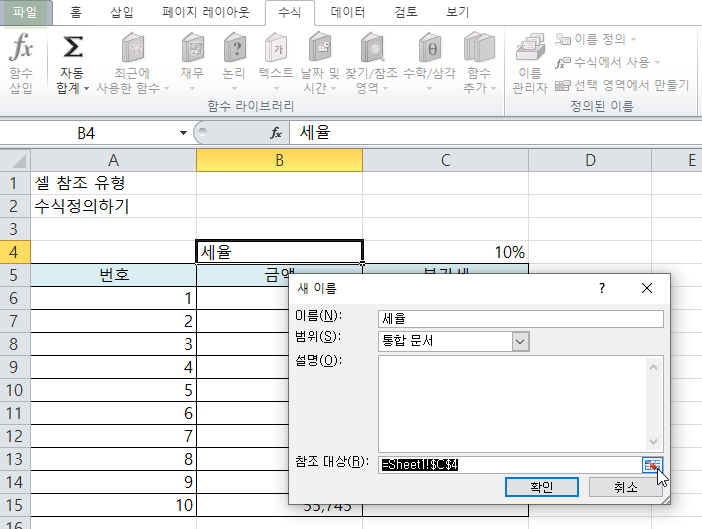Image resolution: width=702 pixels, height=529 pixels.
Task: Click the 이름 input field
Action: pos(521,319)
